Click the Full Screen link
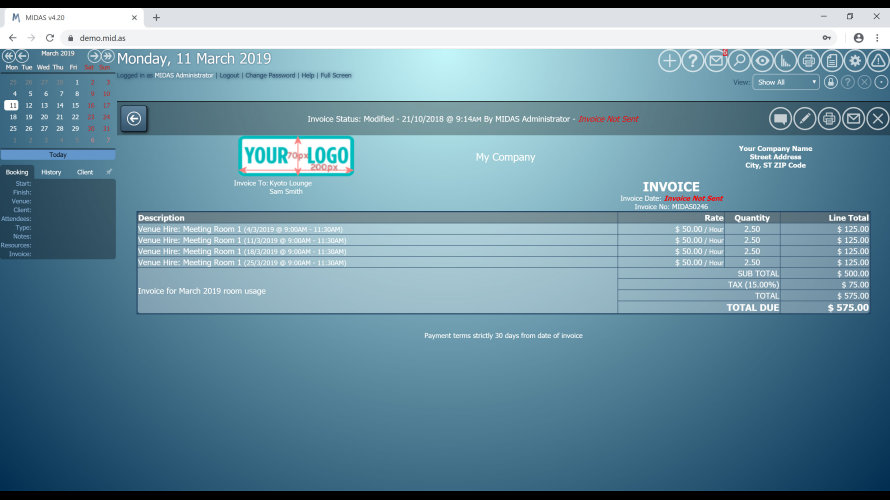Screen dimensions: 890x500 point(336,75)
